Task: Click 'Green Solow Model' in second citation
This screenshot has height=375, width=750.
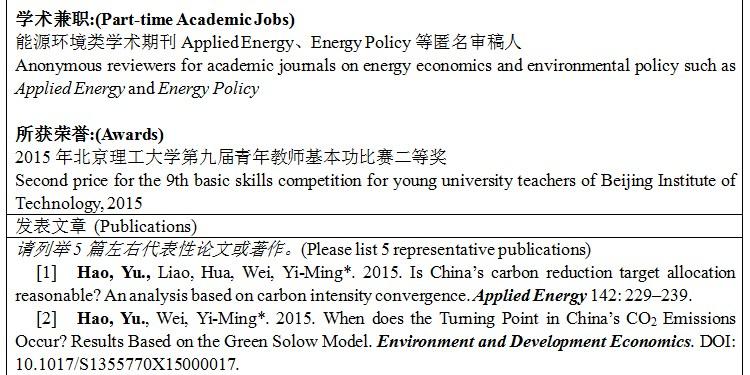Action: 298,342
